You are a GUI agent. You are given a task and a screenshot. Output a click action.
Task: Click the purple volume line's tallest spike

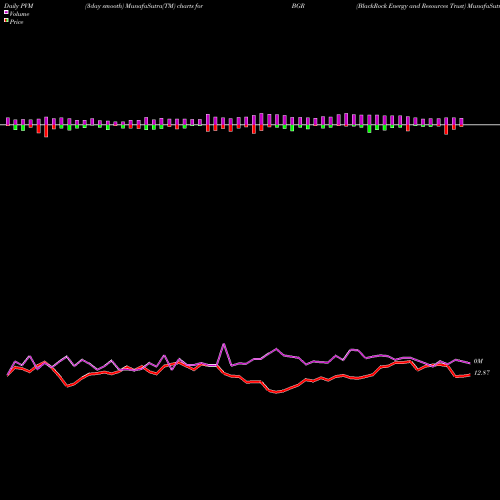[224, 344]
